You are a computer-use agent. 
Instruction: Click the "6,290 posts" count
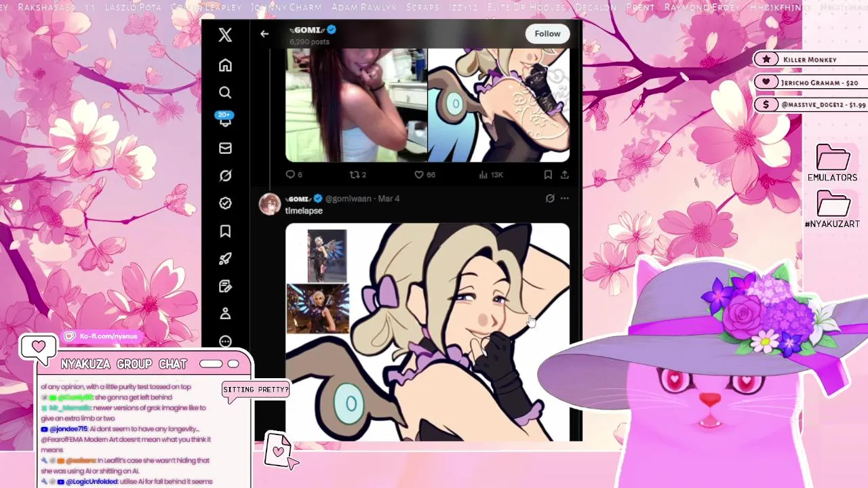click(x=309, y=41)
